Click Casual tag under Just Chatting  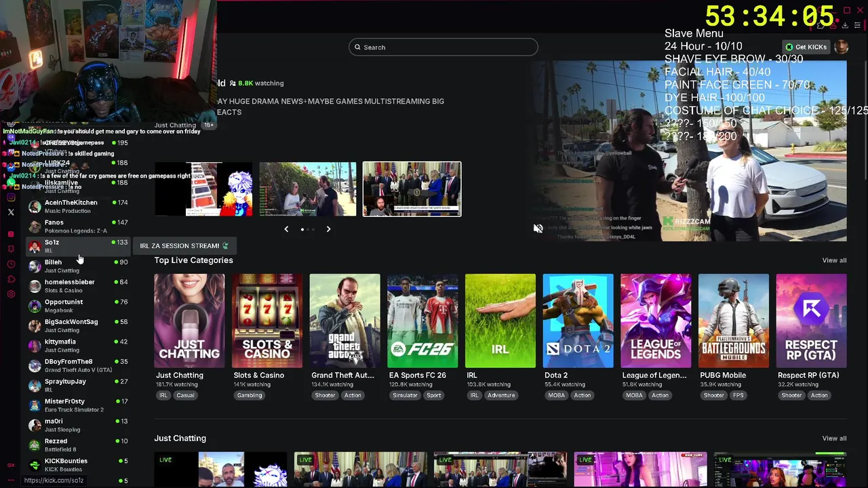(185, 395)
